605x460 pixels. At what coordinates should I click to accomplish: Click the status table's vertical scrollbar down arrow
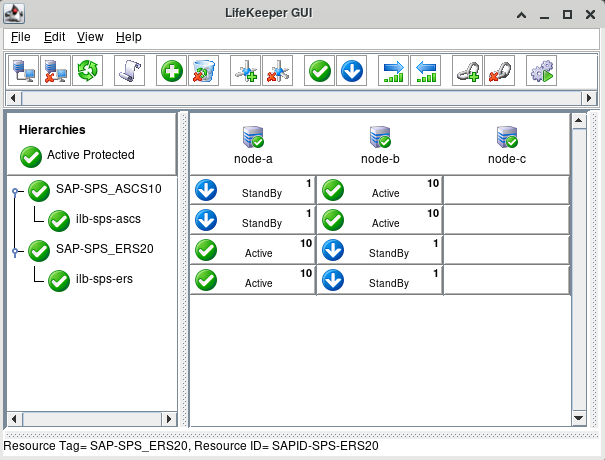click(x=577, y=418)
